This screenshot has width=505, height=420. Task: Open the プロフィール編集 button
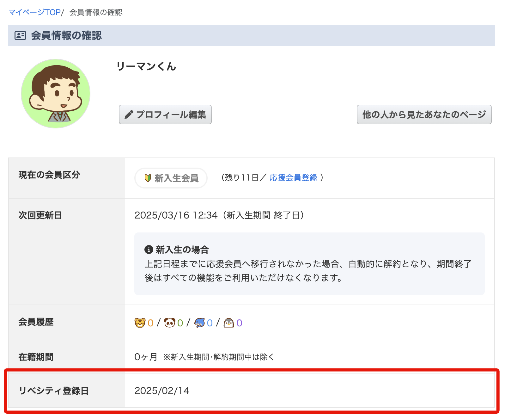pos(165,114)
